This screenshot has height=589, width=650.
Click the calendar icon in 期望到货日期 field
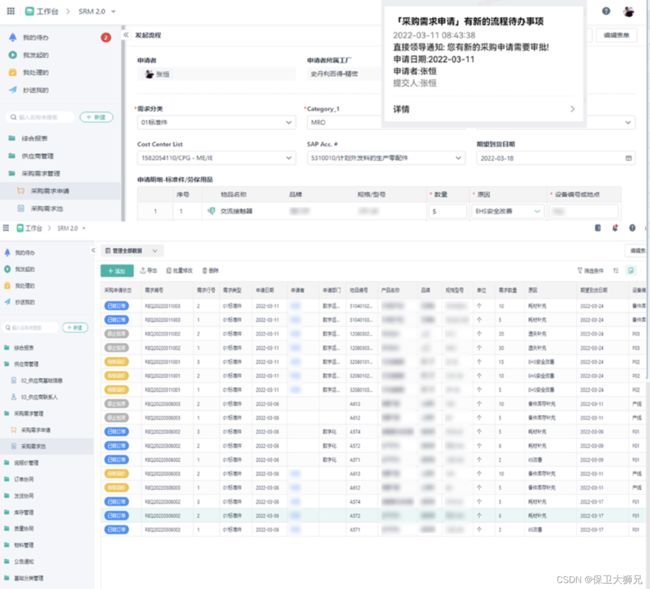click(x=628, y=158)
